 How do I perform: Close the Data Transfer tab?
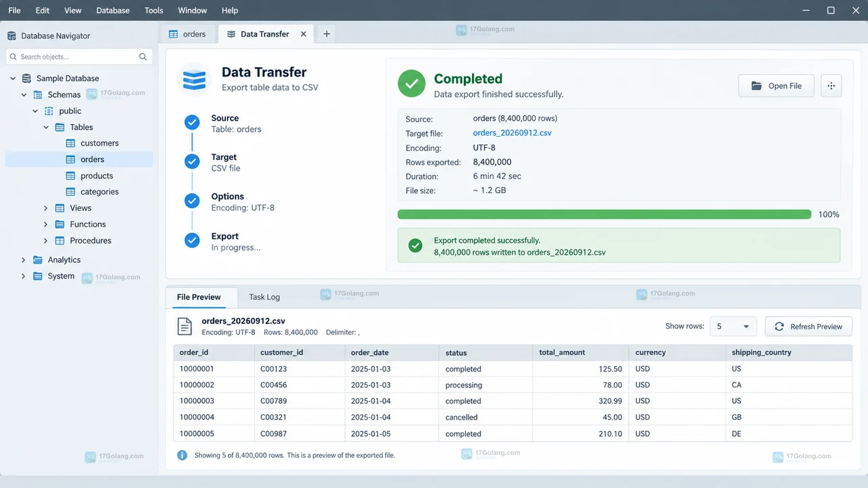click(303, 34)
